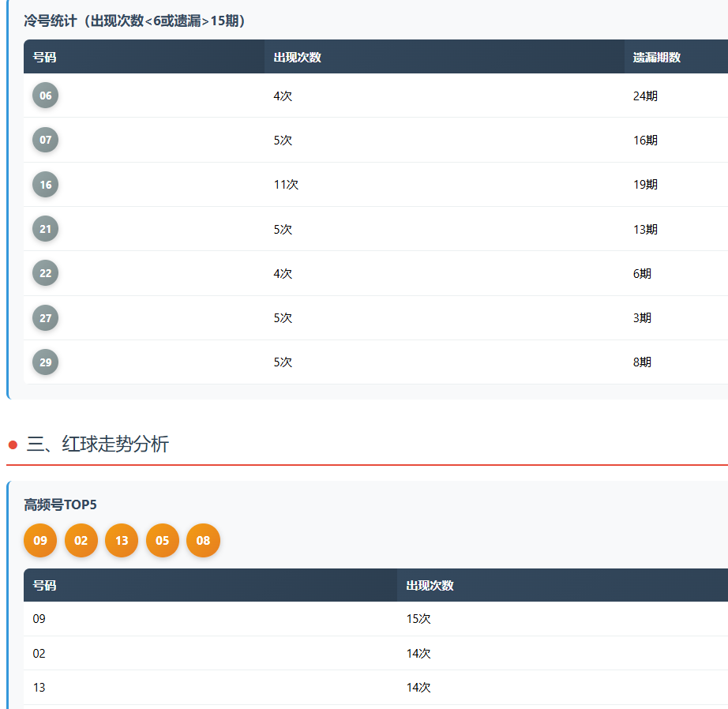The height and width of the screenshot is (709, 728).
Task: Select the gray number 29 ball
Action: point(45,362)
